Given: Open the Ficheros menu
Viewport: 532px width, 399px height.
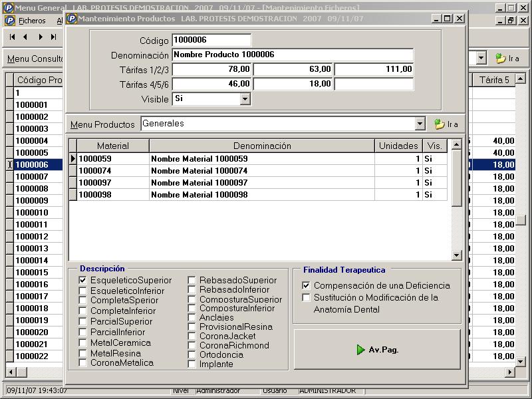Looking at the screenshot, I should [x=32, y=21].
